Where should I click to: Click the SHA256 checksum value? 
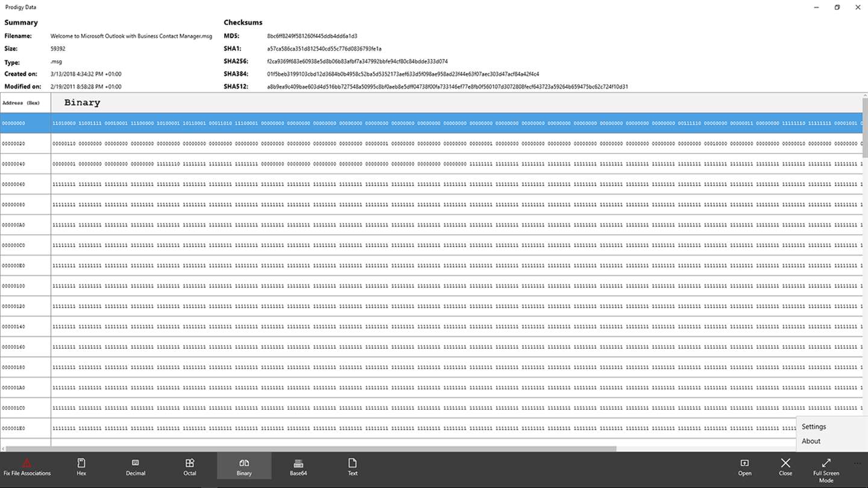pyautogui.click(x=357, y=61)
